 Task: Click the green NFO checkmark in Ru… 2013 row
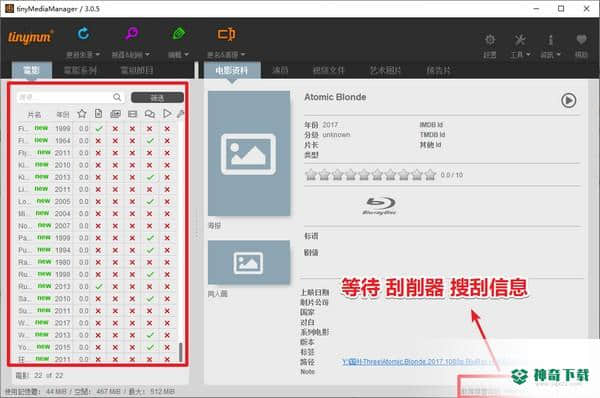[99, 286]
